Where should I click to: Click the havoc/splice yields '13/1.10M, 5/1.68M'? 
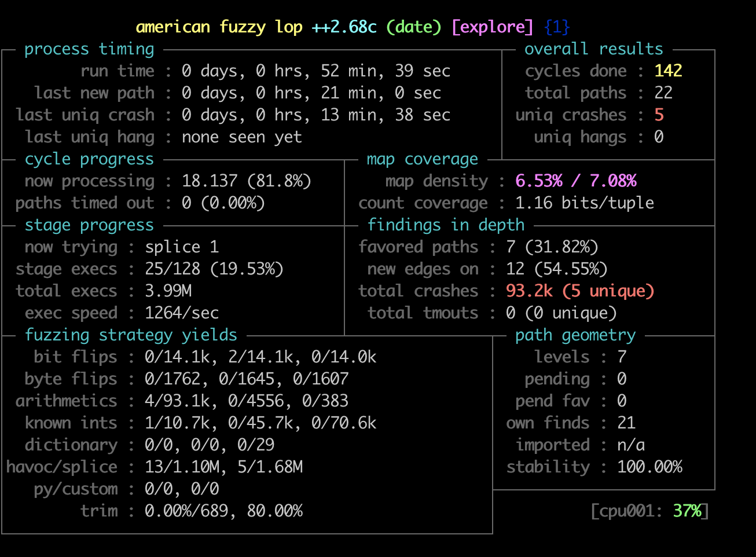(x=223, y=467)
